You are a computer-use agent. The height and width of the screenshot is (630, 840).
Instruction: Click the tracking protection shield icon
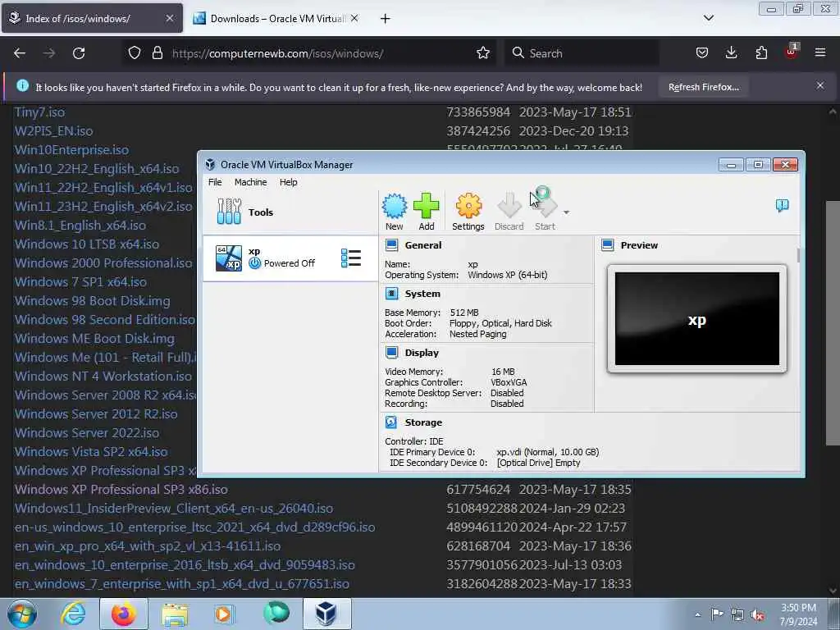click(135, 53)
